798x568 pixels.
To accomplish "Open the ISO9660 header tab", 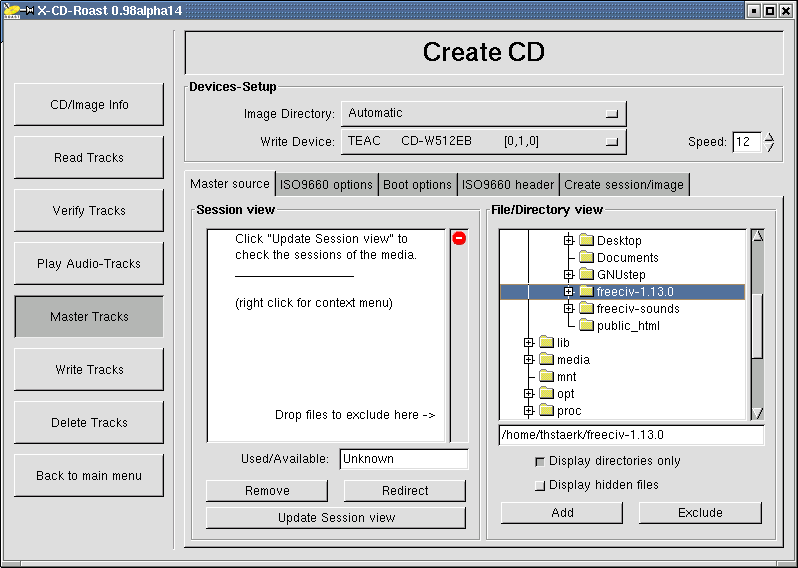I will pos(508,185).
